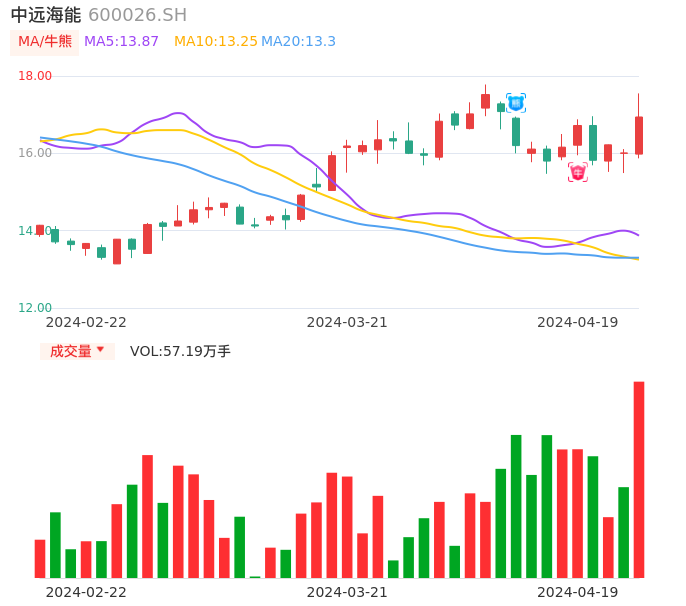Click the blue bear (熊) signal marker

click(x=516, y=103)
